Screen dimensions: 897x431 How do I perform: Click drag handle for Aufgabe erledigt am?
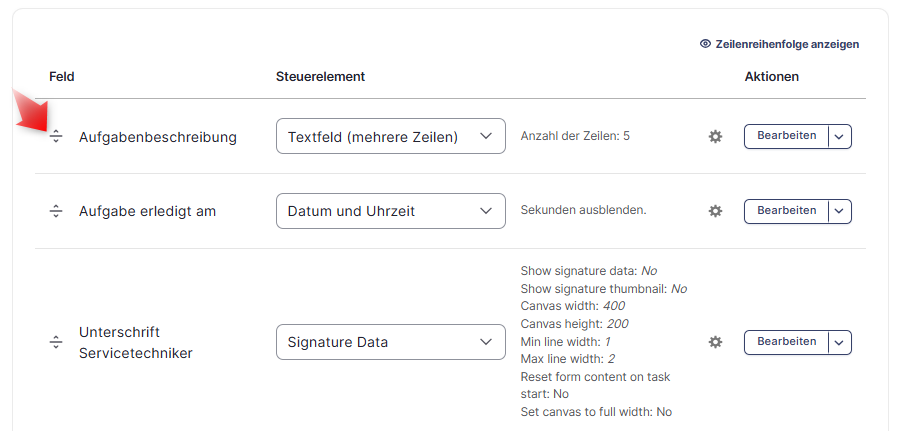[55, 211]
